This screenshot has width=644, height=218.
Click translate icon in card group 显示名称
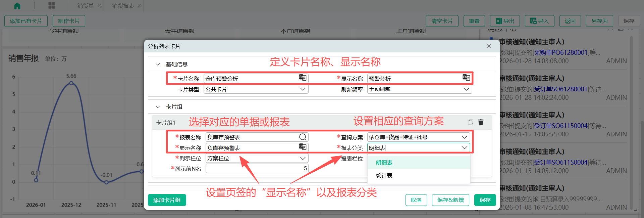coord(303,147)
